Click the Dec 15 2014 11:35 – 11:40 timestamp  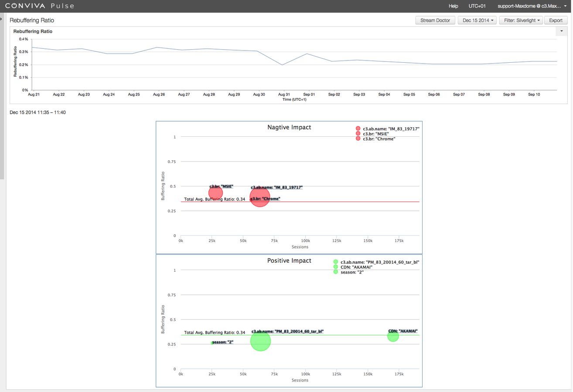(38, 112)
